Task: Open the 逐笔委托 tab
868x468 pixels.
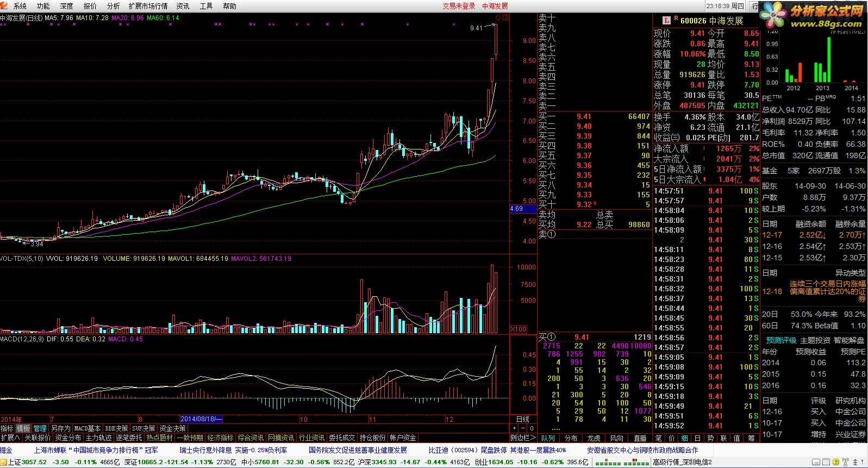Action: tap(129, 438)
